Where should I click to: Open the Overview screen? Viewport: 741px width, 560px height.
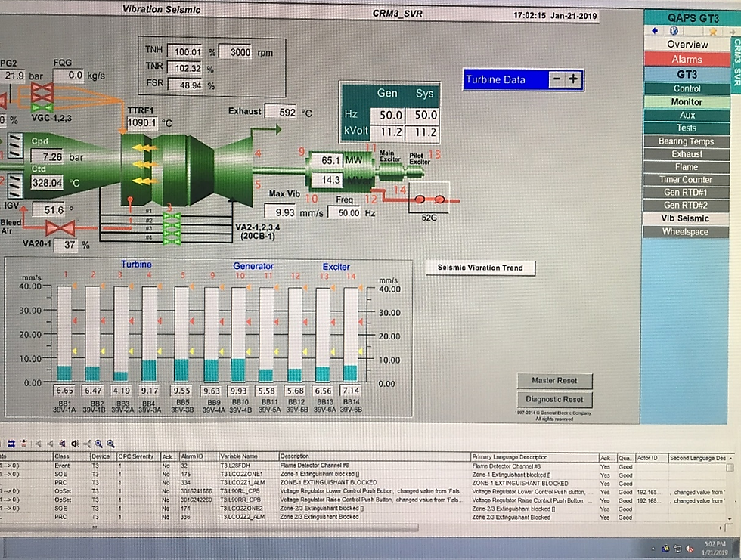tap(687, 45)
